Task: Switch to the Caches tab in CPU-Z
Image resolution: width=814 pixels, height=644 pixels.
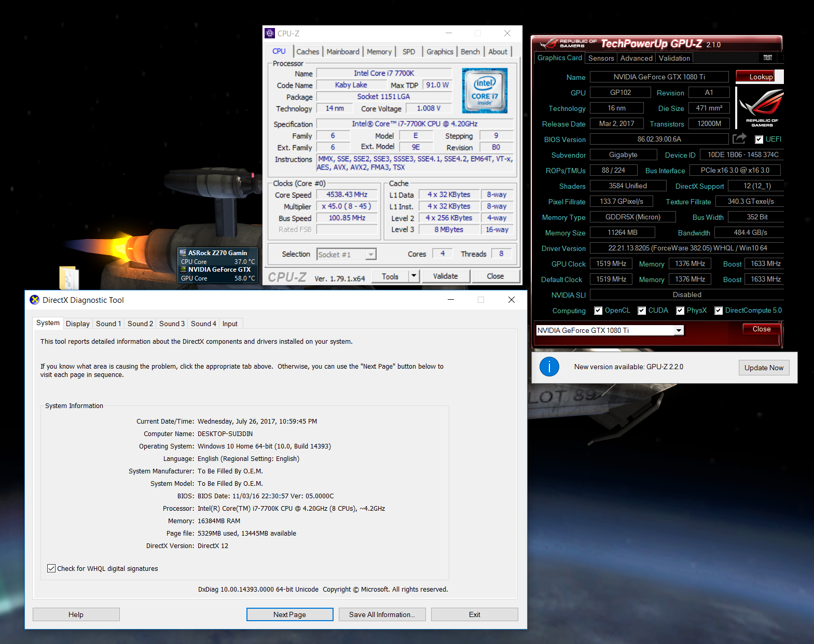Action: [308, 52]
